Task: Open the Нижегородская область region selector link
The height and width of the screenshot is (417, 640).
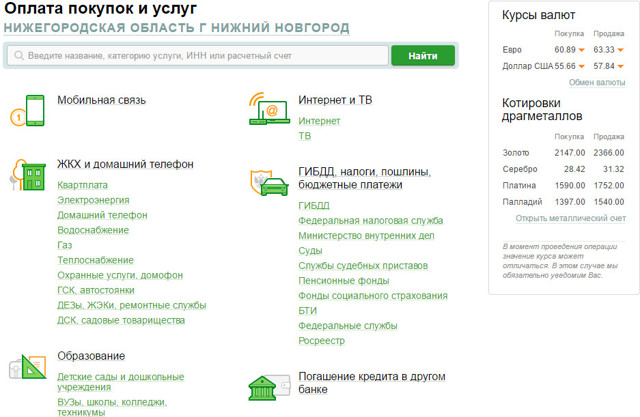Action: pos(176,28)
